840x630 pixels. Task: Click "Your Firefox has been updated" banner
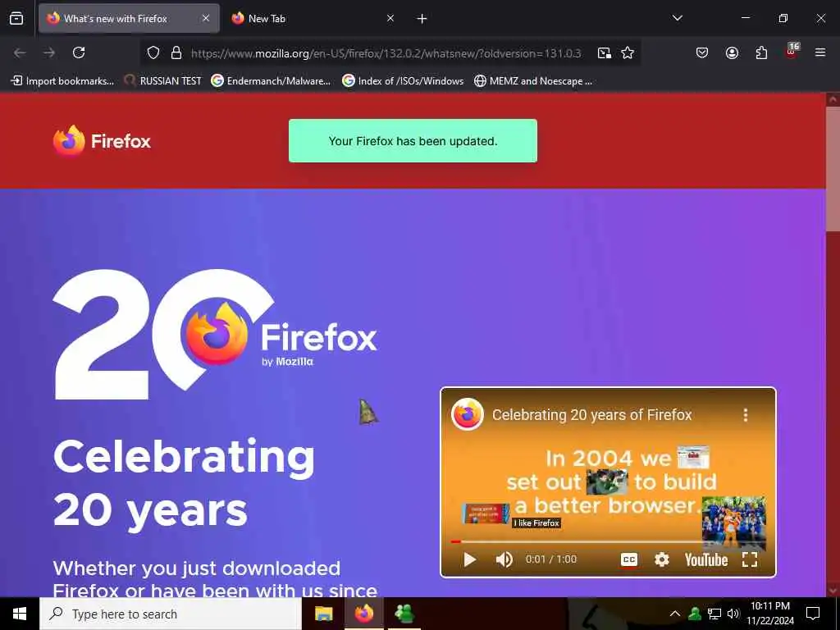click(x=413, y=141)
